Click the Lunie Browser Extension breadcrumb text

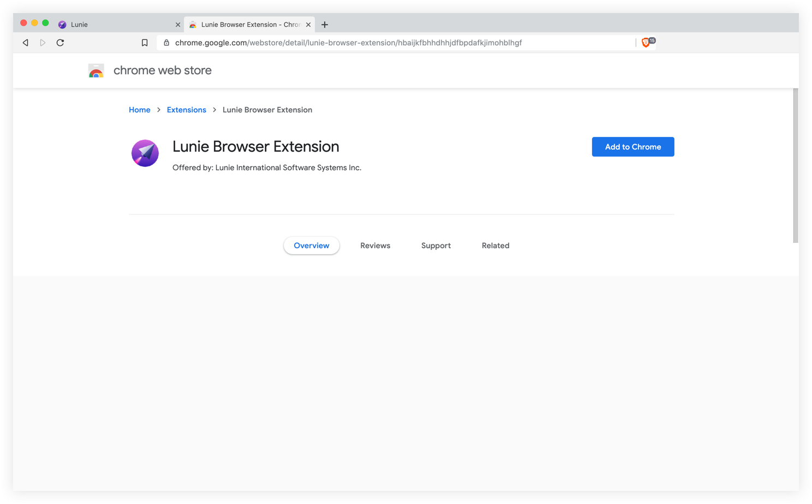(267, 110)
